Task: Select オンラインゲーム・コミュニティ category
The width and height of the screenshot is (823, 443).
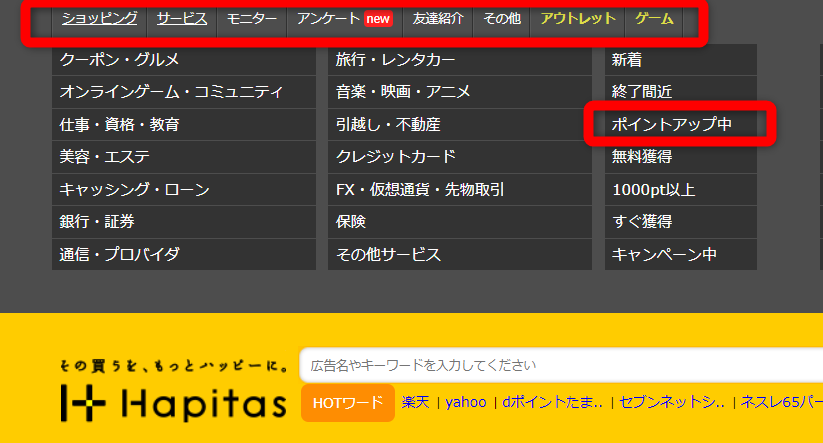Action: click(184, 92)
